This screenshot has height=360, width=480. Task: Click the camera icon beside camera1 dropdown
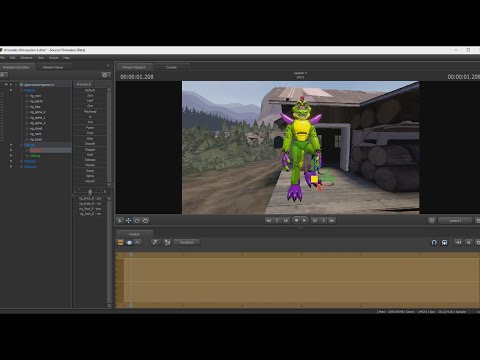click(432, 220)
